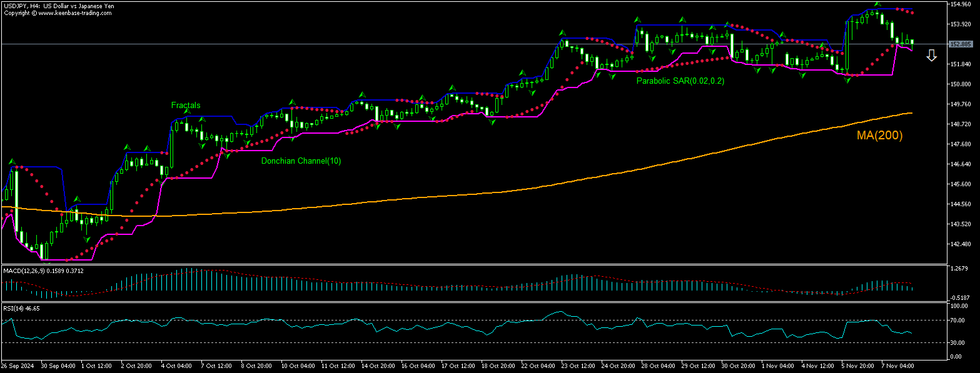Select the orange MA(200) label
The image size is (980, 373).
coord(879,135)
